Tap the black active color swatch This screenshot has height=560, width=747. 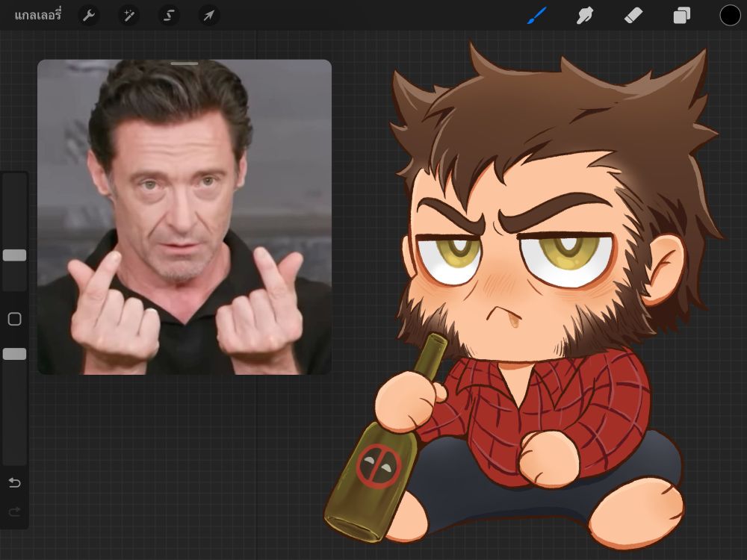[730, 15]
